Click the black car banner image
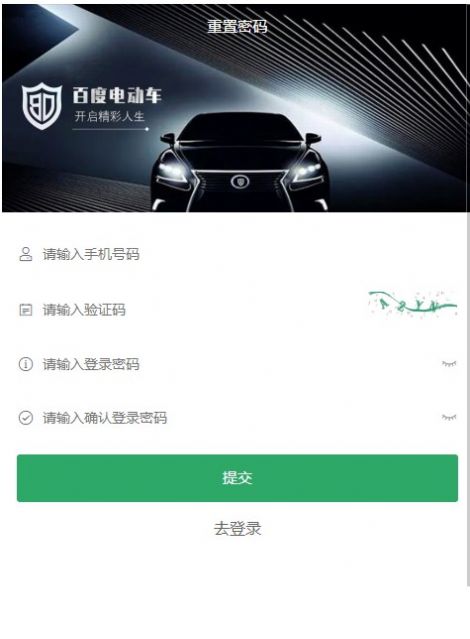This screenshot has width=470, height=639. [234, 108]
